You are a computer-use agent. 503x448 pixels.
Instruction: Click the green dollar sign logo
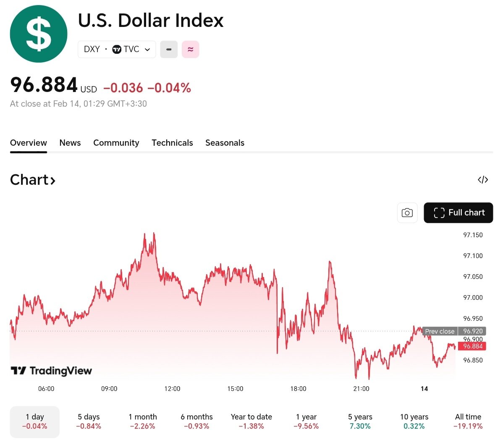39,34
